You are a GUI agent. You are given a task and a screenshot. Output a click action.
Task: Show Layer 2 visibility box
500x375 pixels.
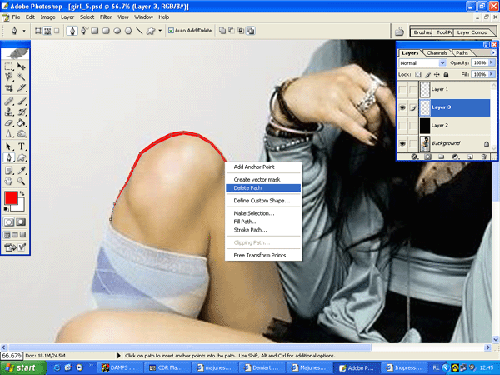click(x=403, y=126)
